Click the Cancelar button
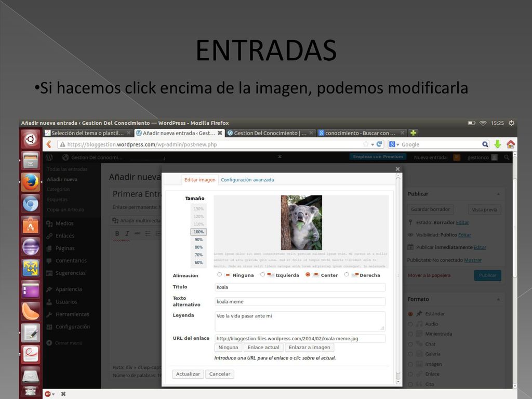This screenshot has height=399, width=532. 220,374
